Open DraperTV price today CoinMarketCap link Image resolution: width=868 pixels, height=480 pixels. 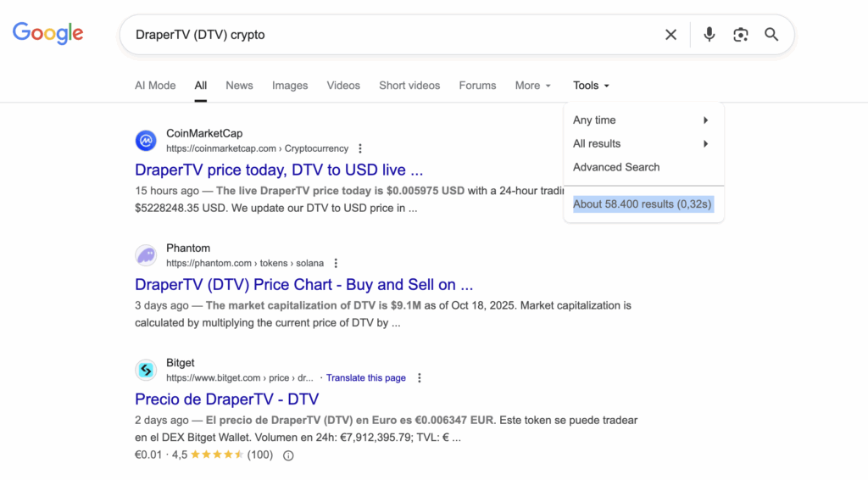278,170
